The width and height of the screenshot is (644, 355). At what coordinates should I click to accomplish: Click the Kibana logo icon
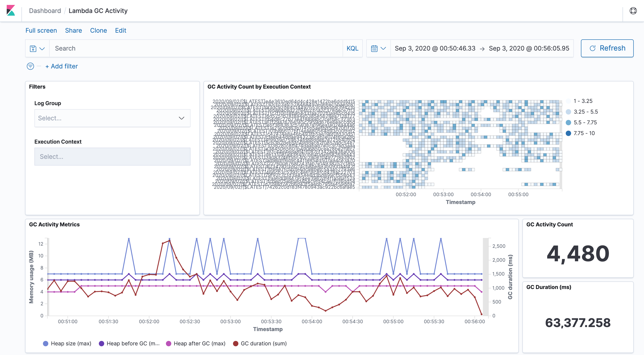pos(11,11)
